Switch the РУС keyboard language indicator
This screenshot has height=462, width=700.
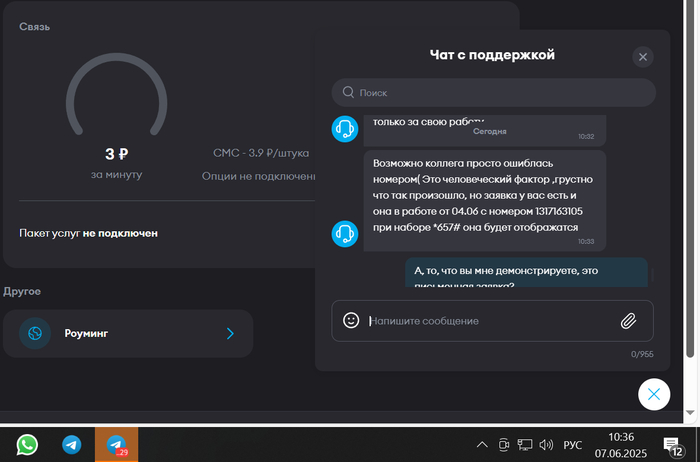tap(573, 444)
